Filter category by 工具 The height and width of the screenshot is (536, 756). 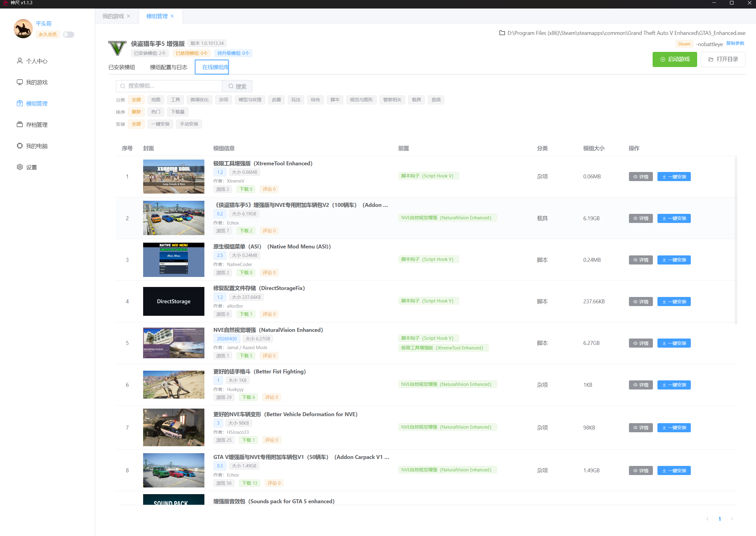pyautogui.click(x=175, y=100)
